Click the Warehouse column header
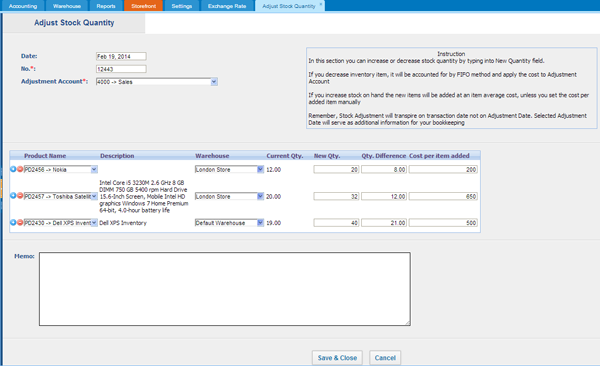 click(212, 156)
